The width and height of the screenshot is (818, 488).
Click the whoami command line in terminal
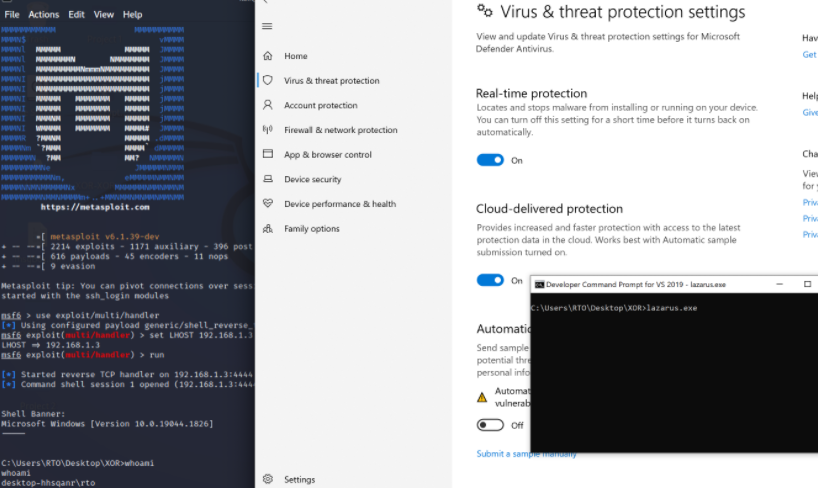[77, 463]
